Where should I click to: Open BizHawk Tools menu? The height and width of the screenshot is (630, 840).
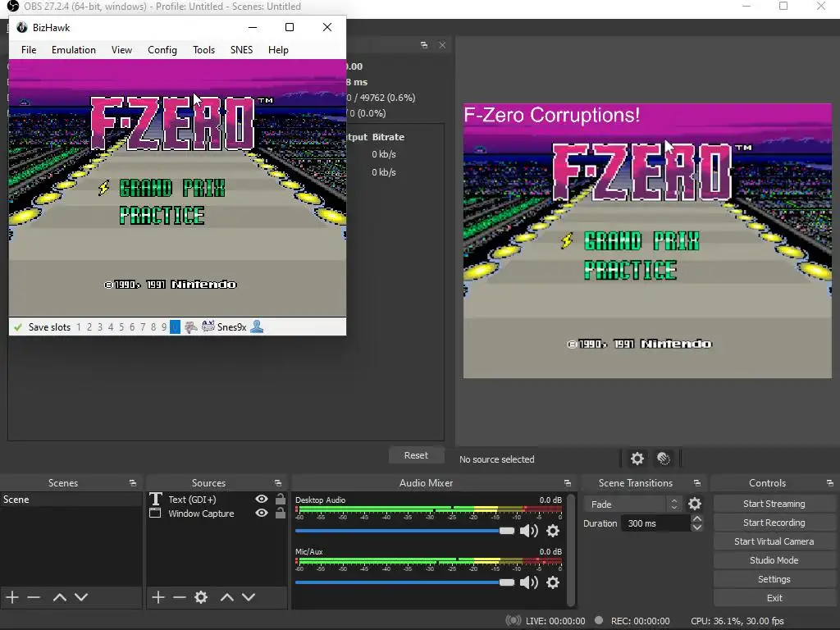pyautogui.click(x=203, y=50)
